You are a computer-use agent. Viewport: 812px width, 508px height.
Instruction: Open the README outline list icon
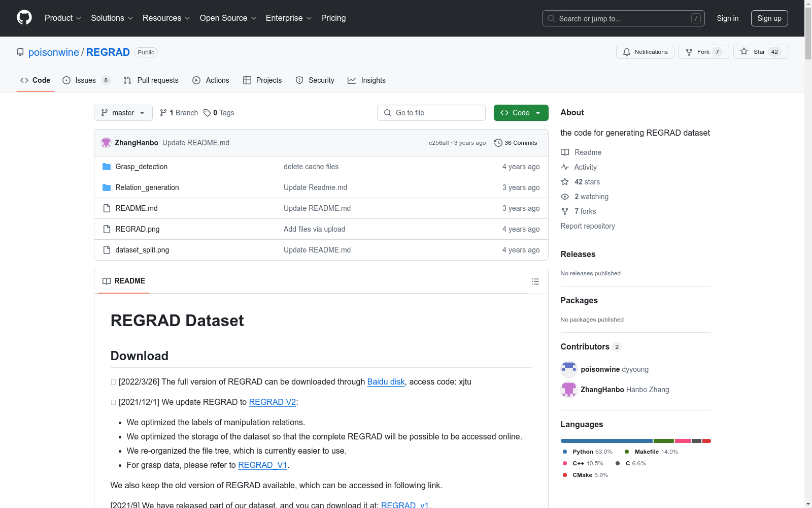535,281
